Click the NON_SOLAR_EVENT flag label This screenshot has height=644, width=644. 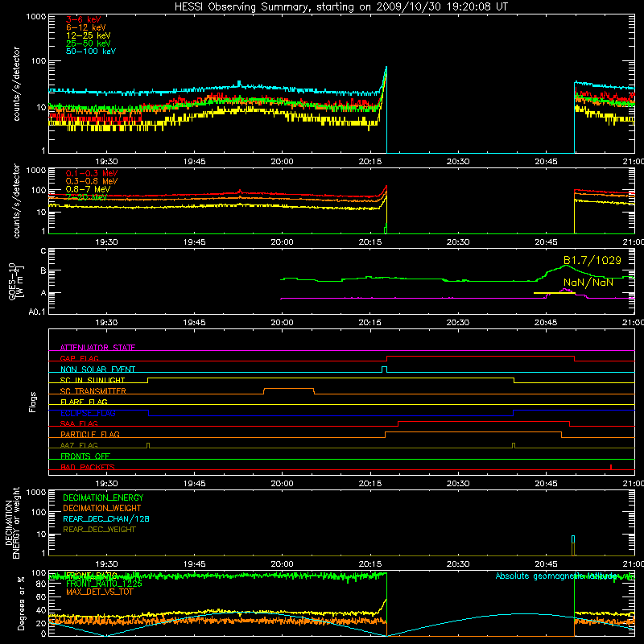[x=97, y=369]
